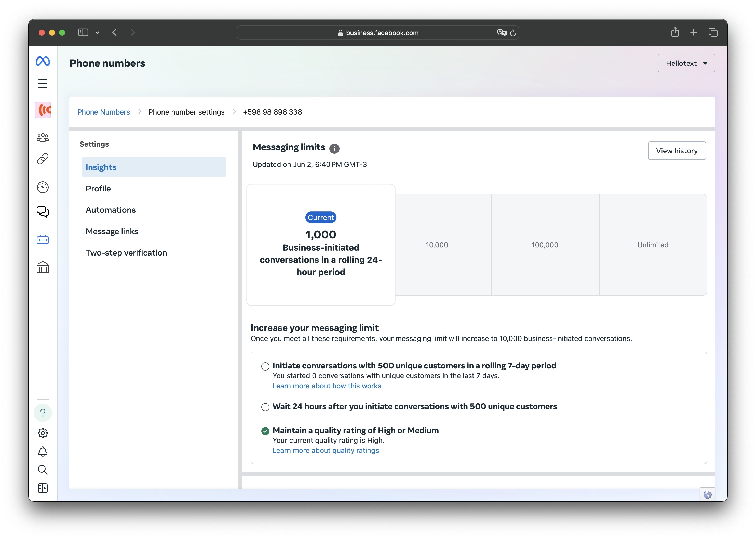
Task: Click the page translate icon in address bar
Action: 502,33
